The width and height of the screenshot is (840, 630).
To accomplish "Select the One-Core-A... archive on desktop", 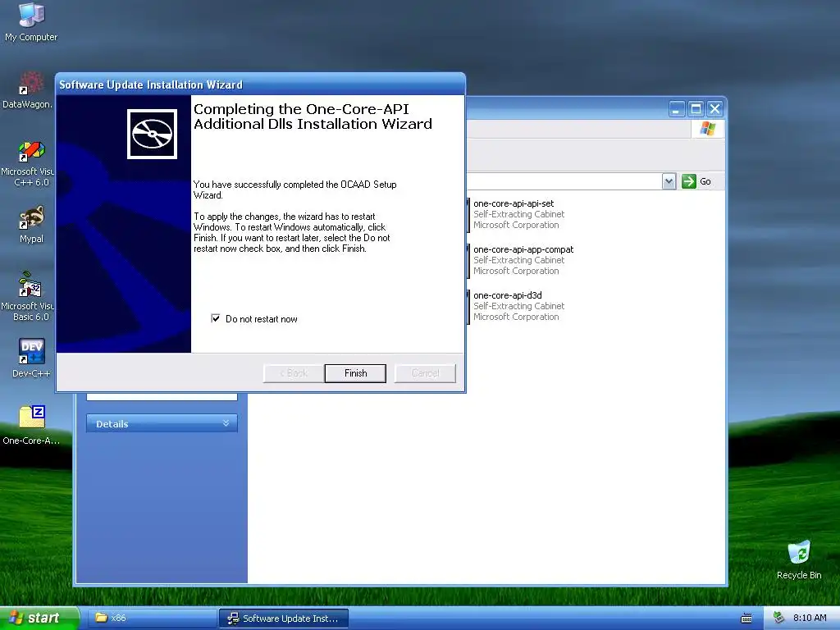I will (x=31, y=426).
